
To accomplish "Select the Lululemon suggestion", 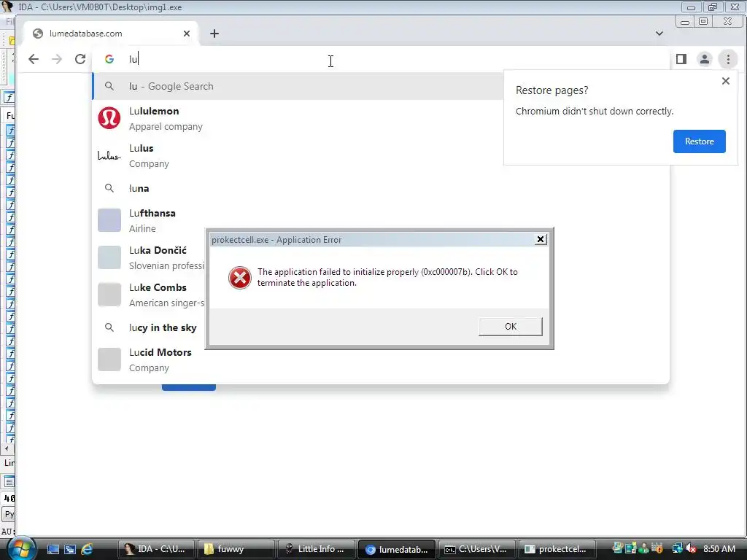I will click(298, 118).
